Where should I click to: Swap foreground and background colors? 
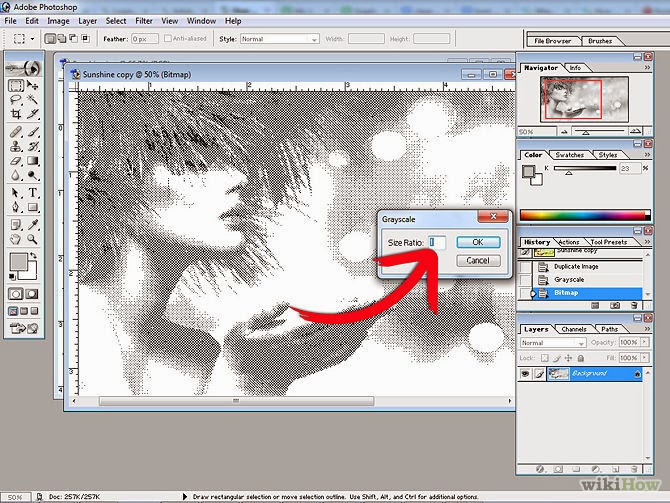pos(33,256)
